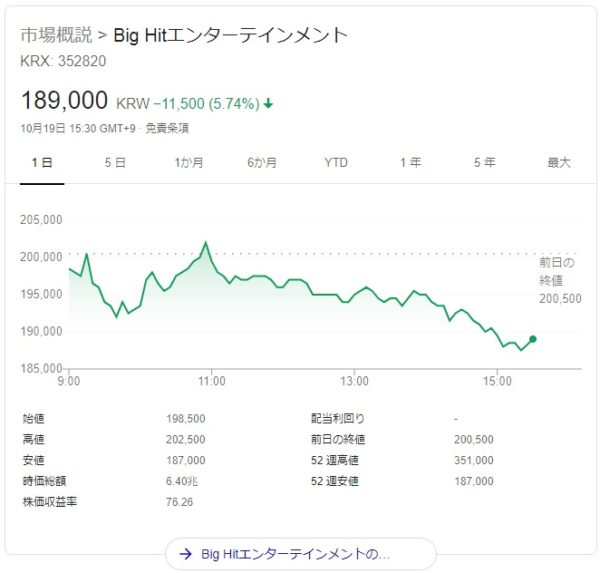Click the 189,000 current price
This screenshot has width=600, height=573.
click(64, 101)
